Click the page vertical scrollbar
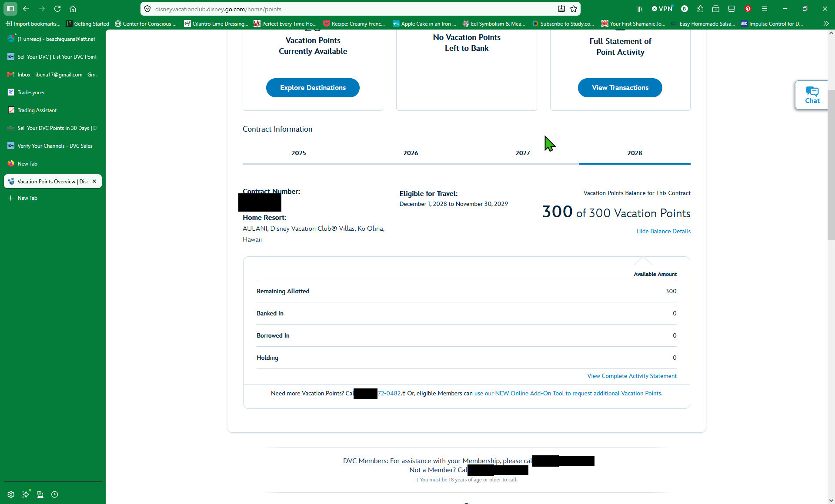 pyautogui.click(x=831, y=165)
